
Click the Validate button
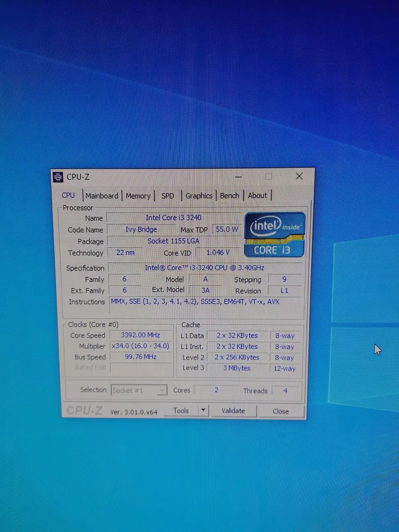pos(233,411)
